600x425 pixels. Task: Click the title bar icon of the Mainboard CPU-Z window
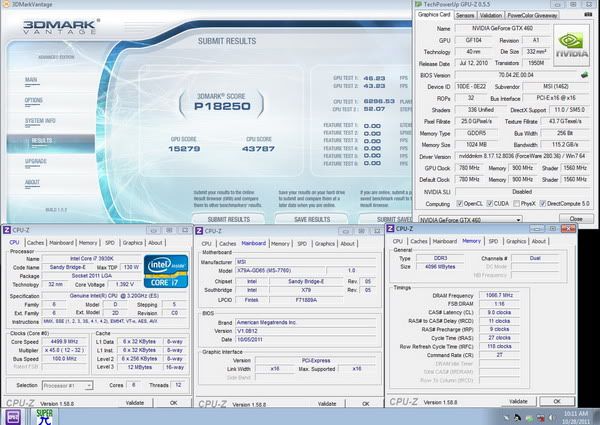pos(199,231)
